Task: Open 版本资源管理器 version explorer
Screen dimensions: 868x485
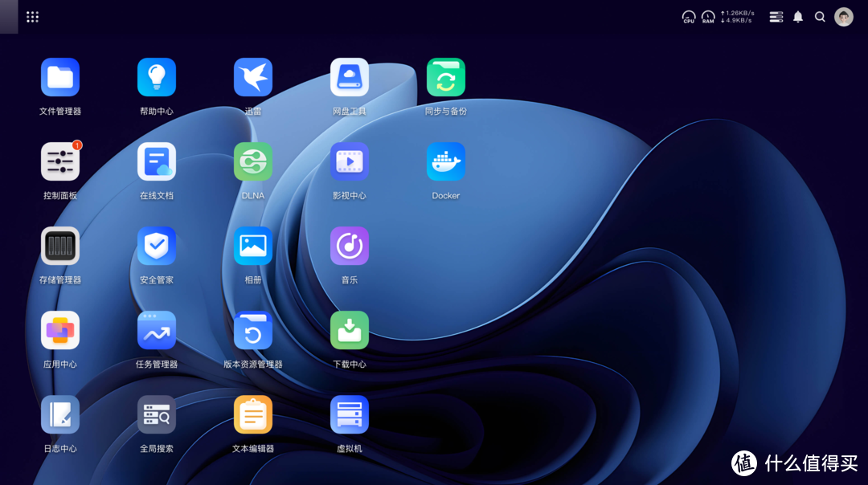Action: click(x=253, y=330)
